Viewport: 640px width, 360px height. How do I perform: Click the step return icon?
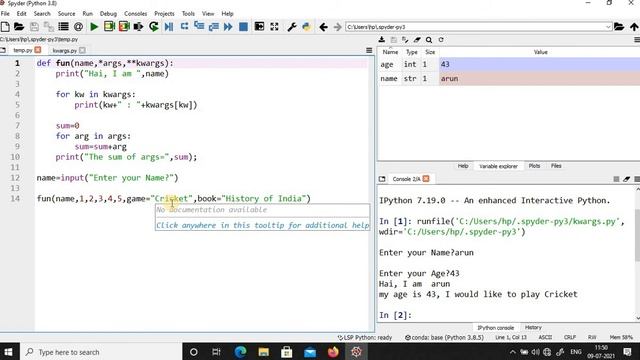point(213,27)
